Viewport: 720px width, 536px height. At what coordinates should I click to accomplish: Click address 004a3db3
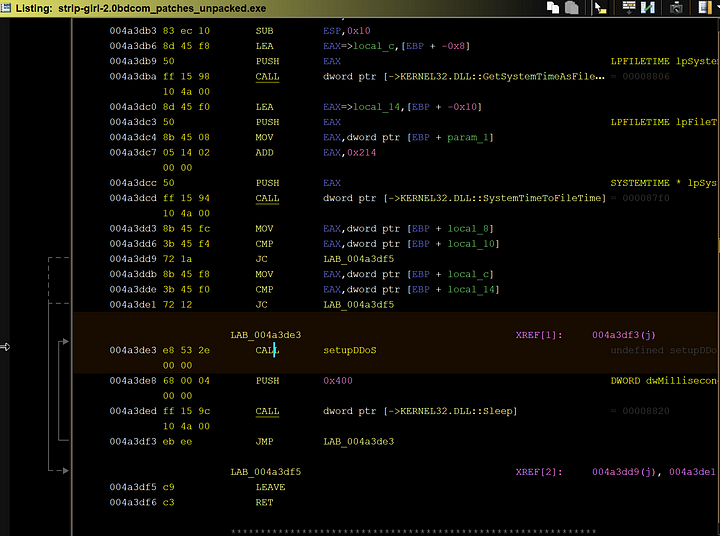click(x=133, y=31)
